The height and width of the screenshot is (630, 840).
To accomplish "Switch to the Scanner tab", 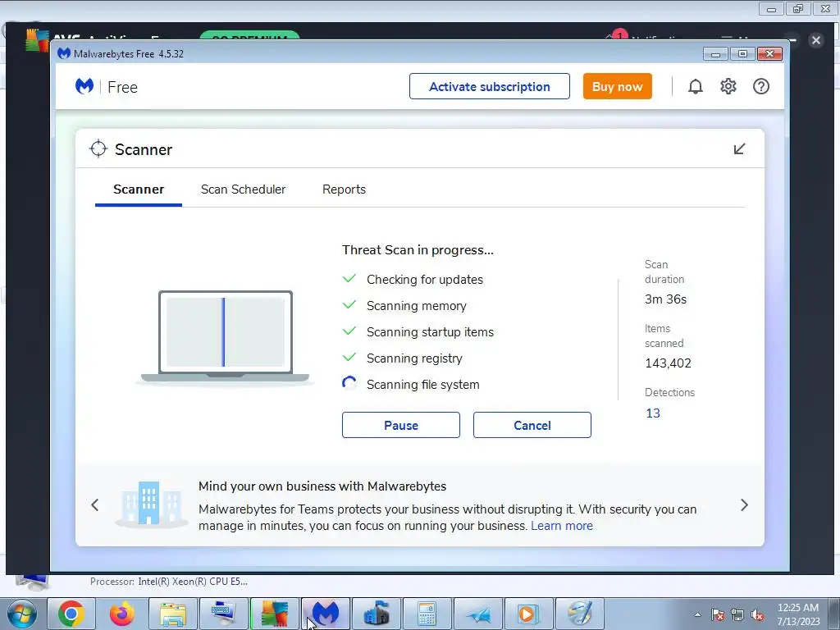I will click(139, 189).
